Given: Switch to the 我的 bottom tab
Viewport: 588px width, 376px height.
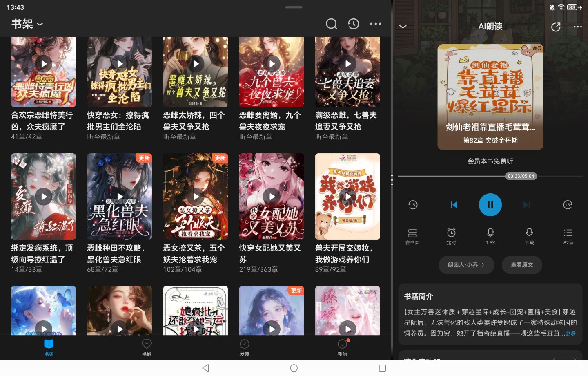Looking at the screenshot, I should click(x=342, y=348).
